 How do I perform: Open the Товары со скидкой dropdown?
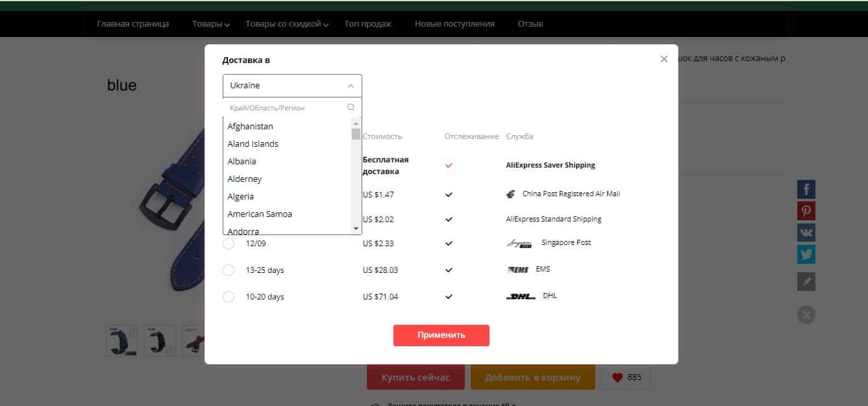pos(287,24)
